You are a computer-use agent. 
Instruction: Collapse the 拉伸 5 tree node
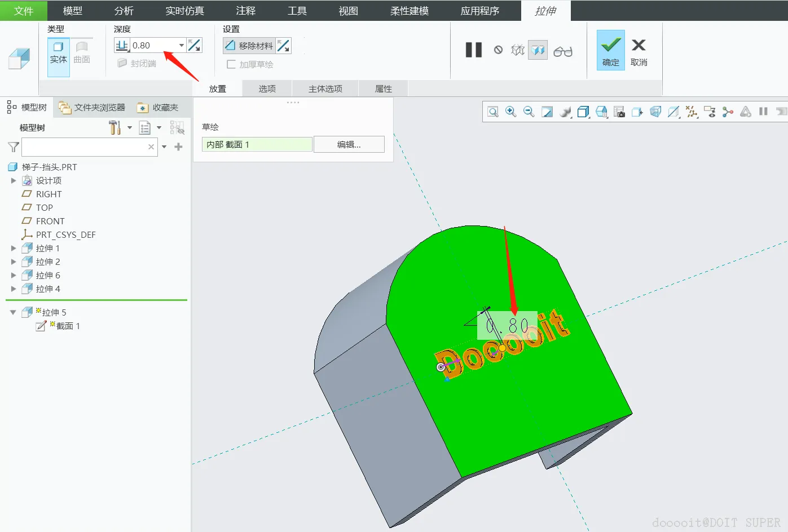click(13, 312)
